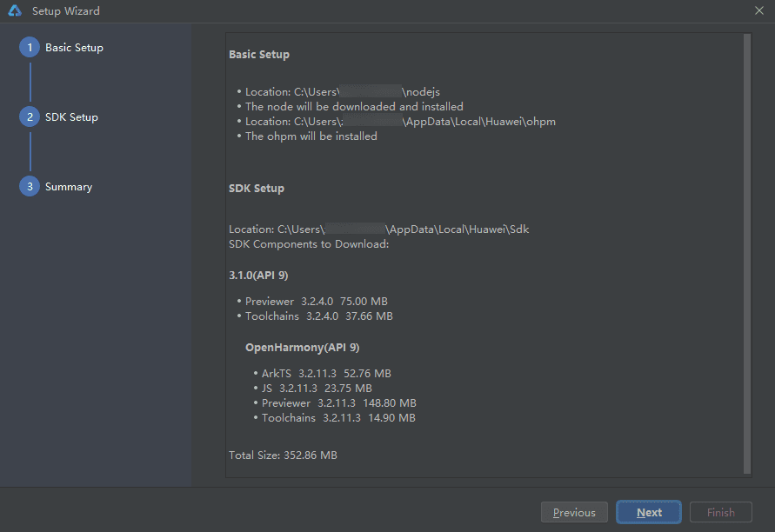
Task: Select the Summary step label
Action: click(69, 187)
